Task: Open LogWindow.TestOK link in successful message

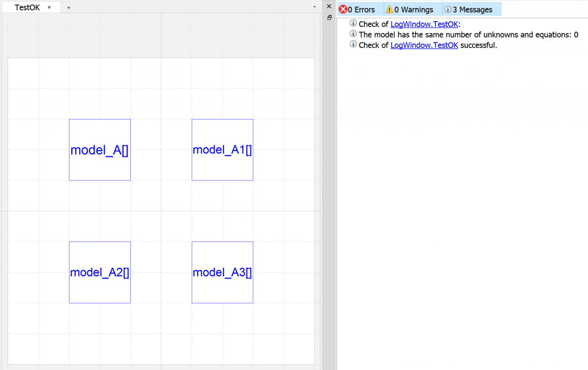Action: [424, 45]
